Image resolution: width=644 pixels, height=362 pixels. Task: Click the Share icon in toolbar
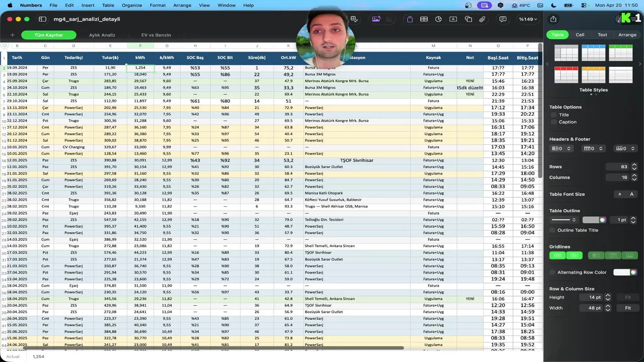coord(553,19)
